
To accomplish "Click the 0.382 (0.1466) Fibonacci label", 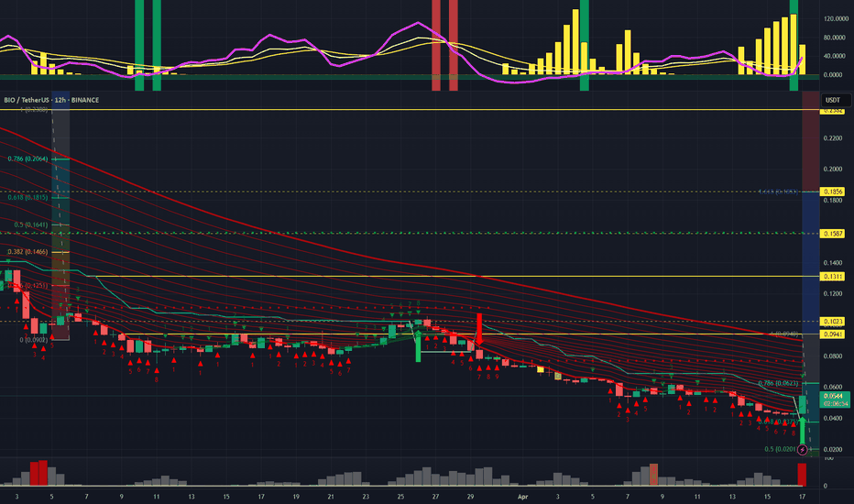I will (27, 252).
